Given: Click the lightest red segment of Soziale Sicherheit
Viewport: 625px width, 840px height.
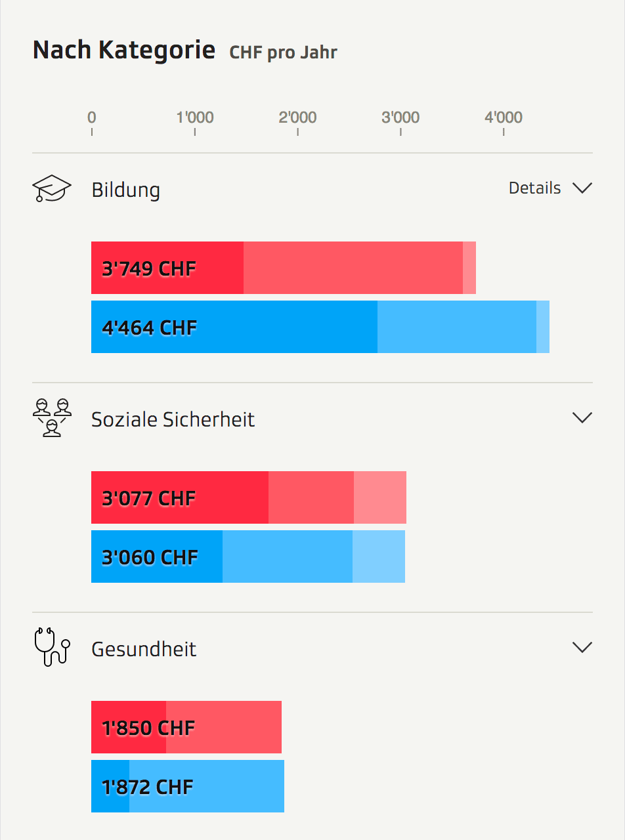Looking at the screenshot, I should [x=380, y=497].
